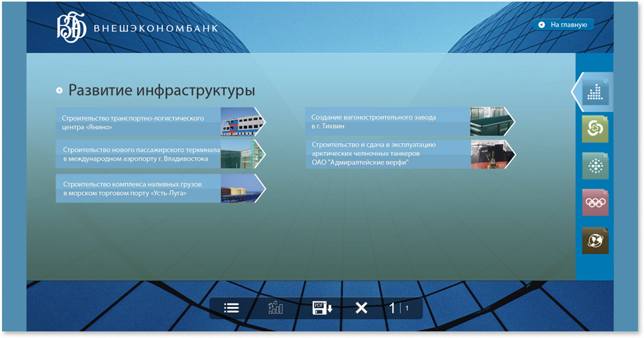Image resolution: width=644 pixels, height=338 pixels.
Task: Click the Тихвин railcar thumbnail image
Action: pos(492,121)
